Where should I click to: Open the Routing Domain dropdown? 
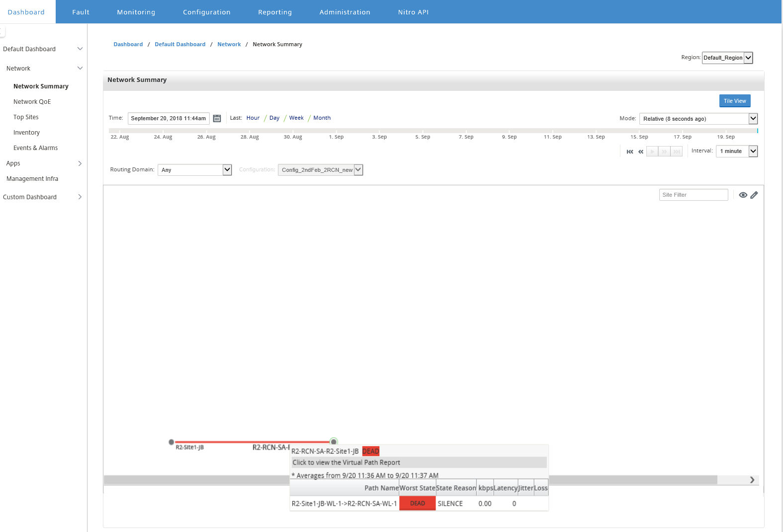[194, 170]
